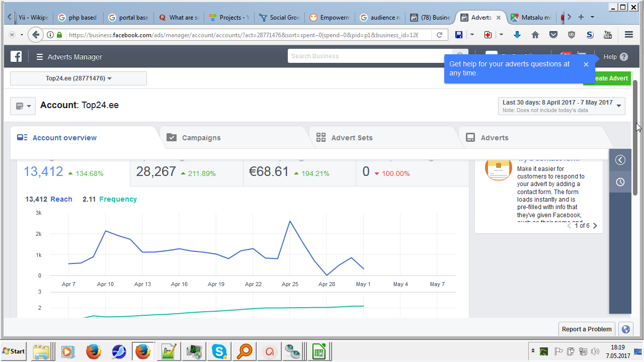
Task: Click the Reach legend label
Action: (x=61, y=199)
